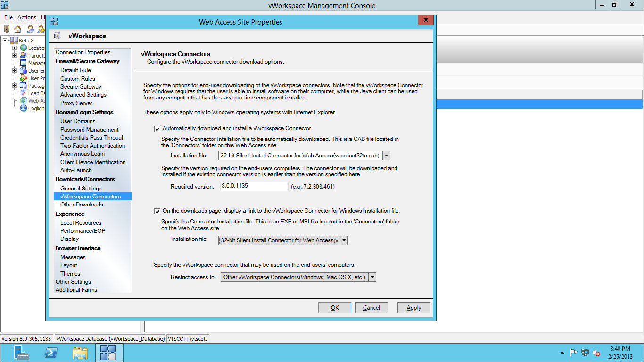644x362 pixels.
Task: Select Password Management in sidebar
Action: click(90, 130)
